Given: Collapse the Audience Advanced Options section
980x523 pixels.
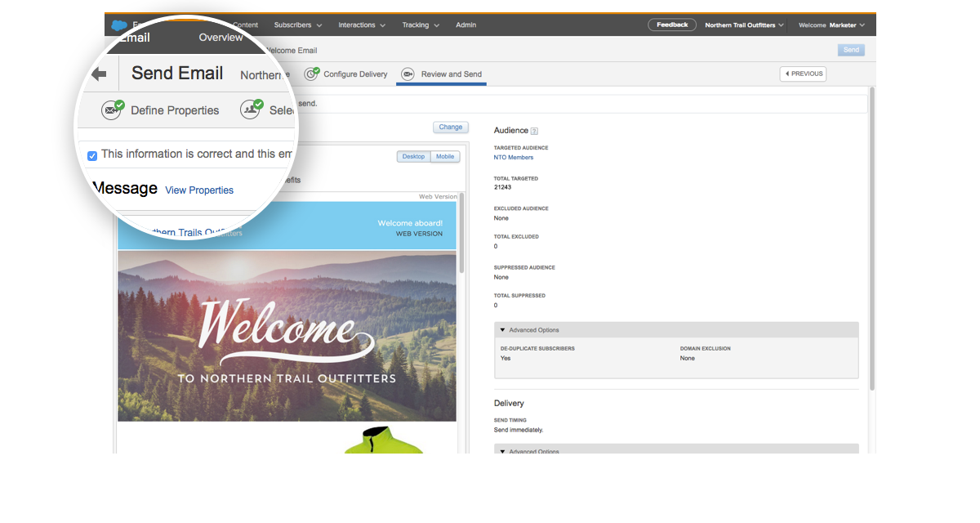Looking at the screenshot, I should [x=503, y=330].
